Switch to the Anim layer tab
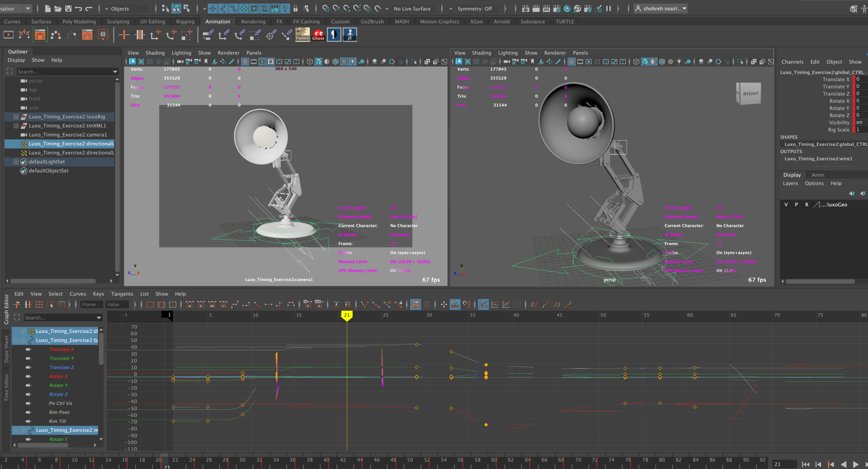The height and width of the screenshot is (469, 868). click(817, 175)
